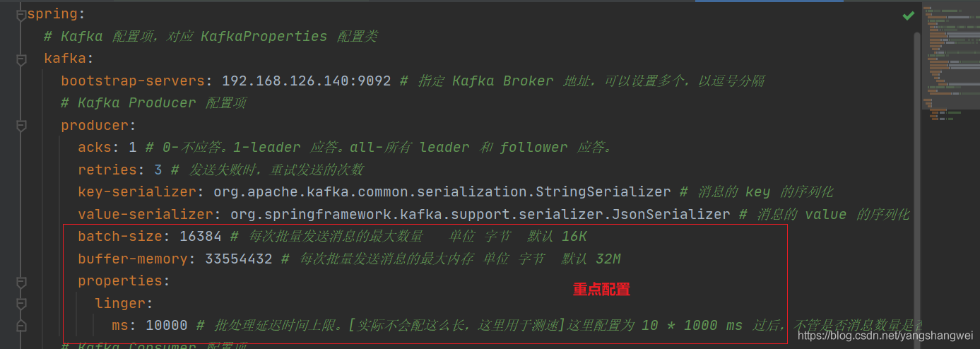Fold the producer block in gutter
Screen dimensions: 980x349
tap(21, 126)
